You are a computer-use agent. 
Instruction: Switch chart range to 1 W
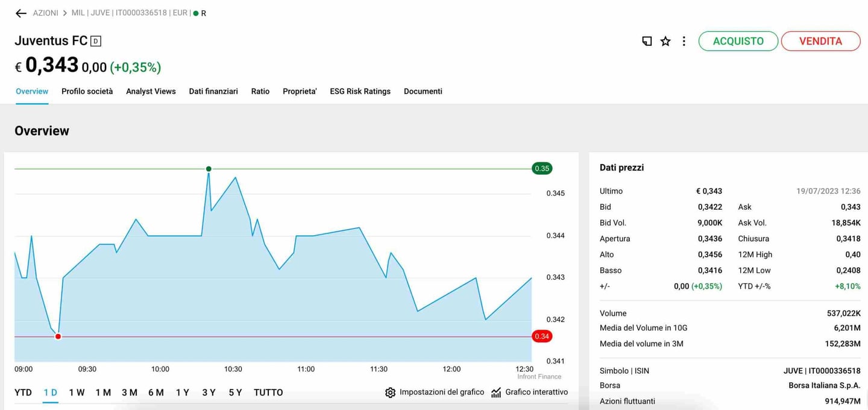pyautogui.click(x=77, y=393)
